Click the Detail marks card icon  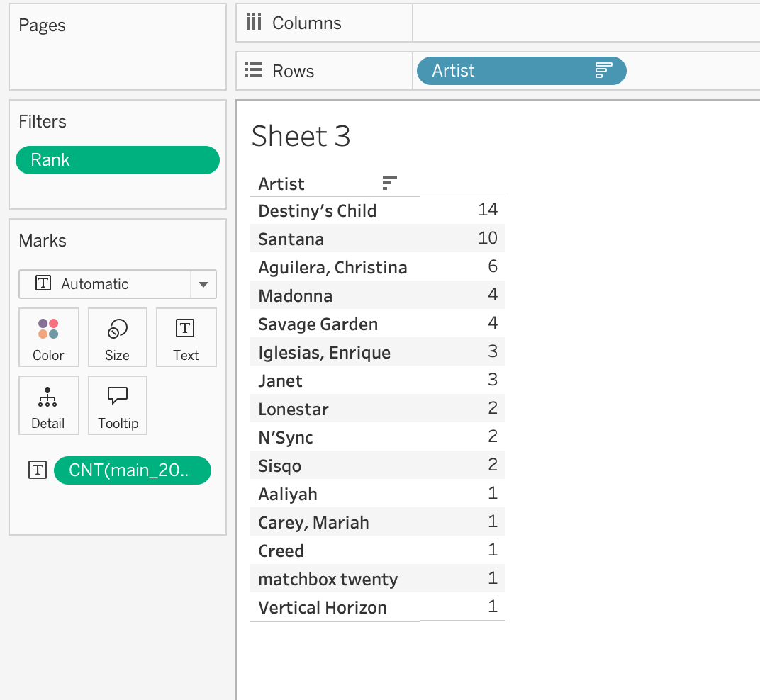point(47,397)
